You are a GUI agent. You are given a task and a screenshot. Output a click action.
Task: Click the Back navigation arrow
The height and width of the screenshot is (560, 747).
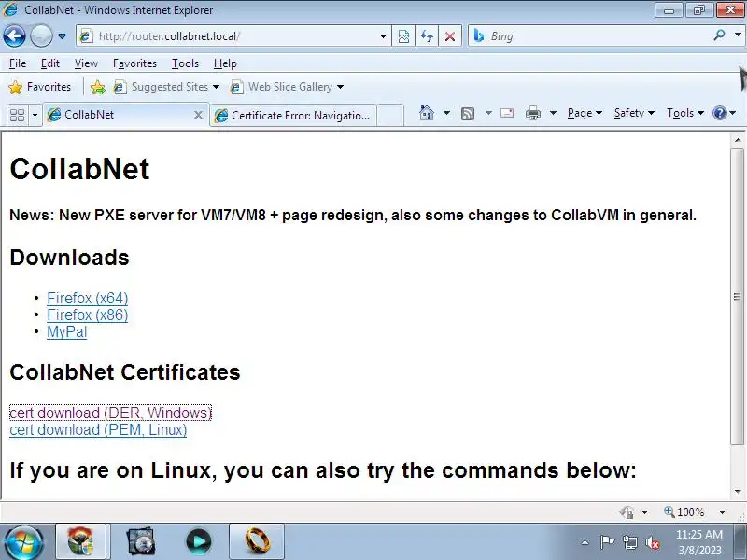[x=14, y=35]
